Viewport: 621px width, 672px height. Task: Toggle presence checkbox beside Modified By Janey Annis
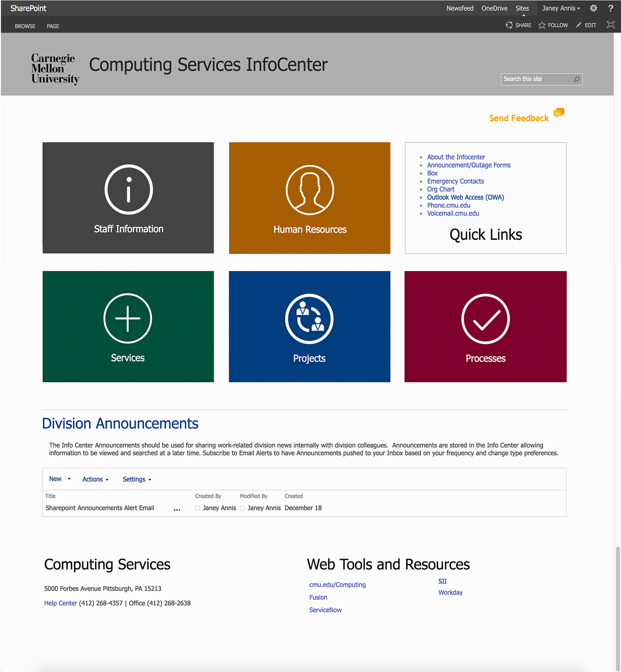pyautogui.click(x=242, y=508)
